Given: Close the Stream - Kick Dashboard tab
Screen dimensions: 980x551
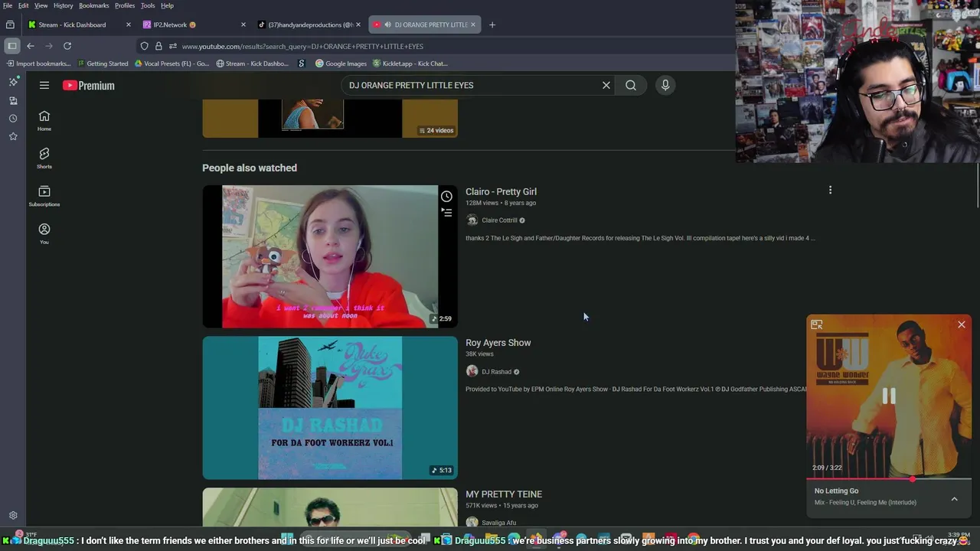Looking at the screenshot, I should pyautogui.click(x=129, y=24).
